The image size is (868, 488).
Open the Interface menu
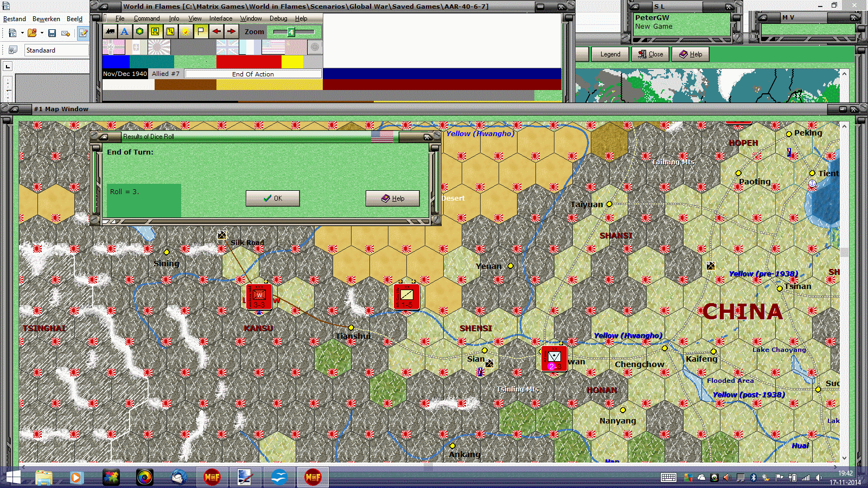221,18
